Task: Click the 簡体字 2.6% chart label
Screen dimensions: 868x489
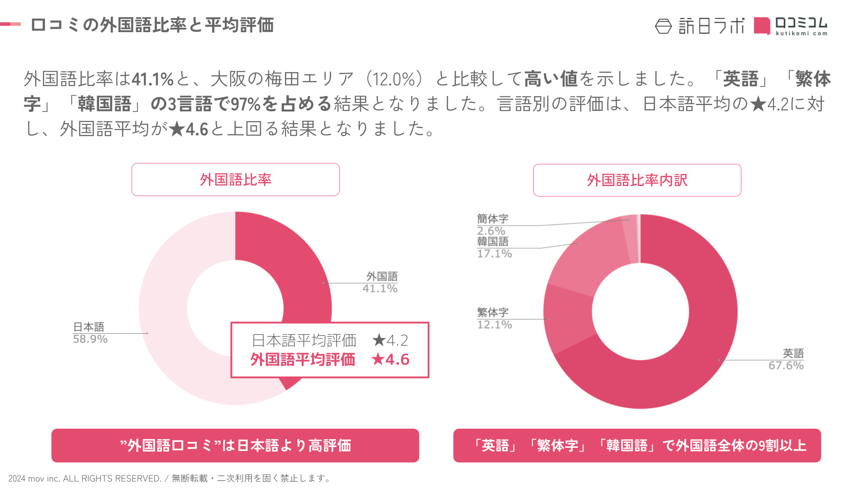Action: (x=492, y=225)
